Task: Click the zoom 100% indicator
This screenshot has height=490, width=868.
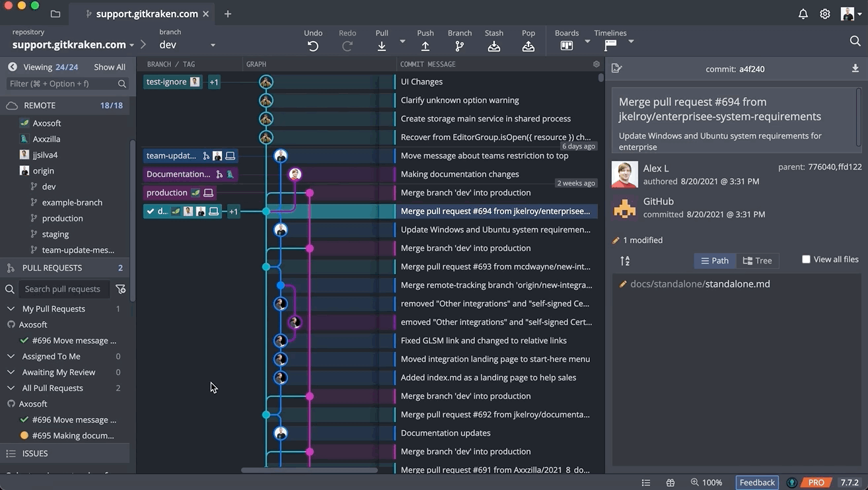Action: point(706,483)
